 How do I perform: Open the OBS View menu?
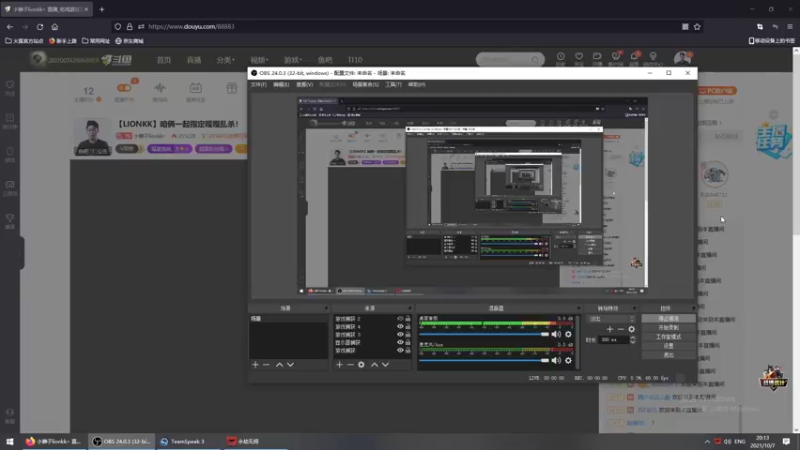304,85
